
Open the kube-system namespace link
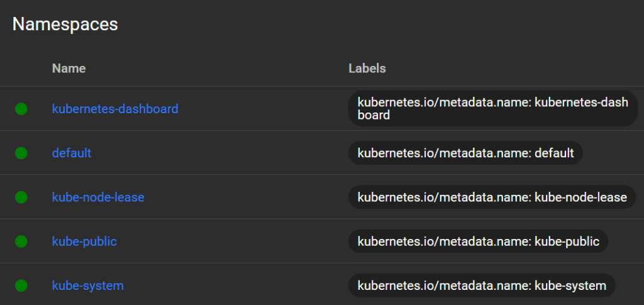coord(88,286)
